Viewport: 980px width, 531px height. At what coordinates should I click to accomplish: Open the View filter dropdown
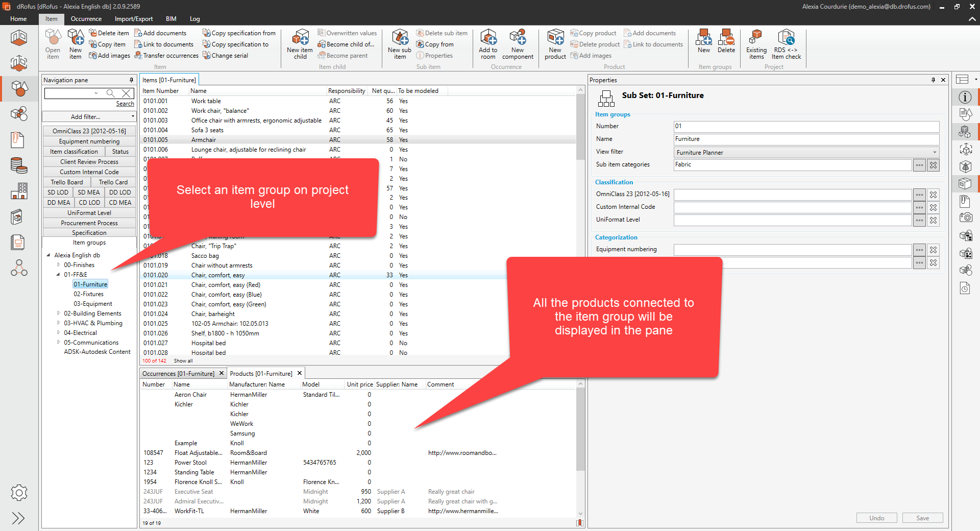(934, 152)
